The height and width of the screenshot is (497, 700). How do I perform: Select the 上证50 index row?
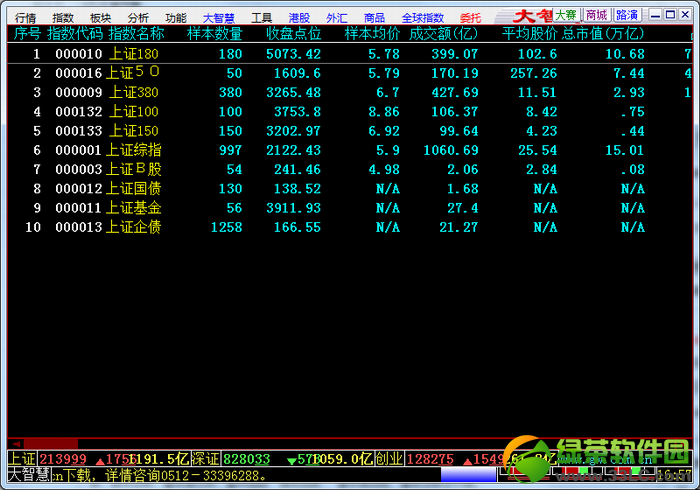click(x=350, y=73)
